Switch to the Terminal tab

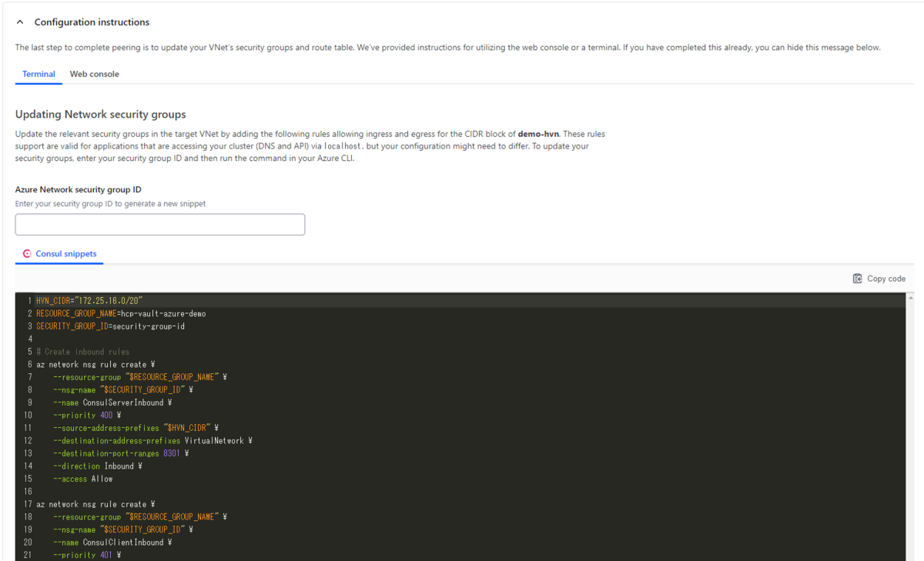38,74
